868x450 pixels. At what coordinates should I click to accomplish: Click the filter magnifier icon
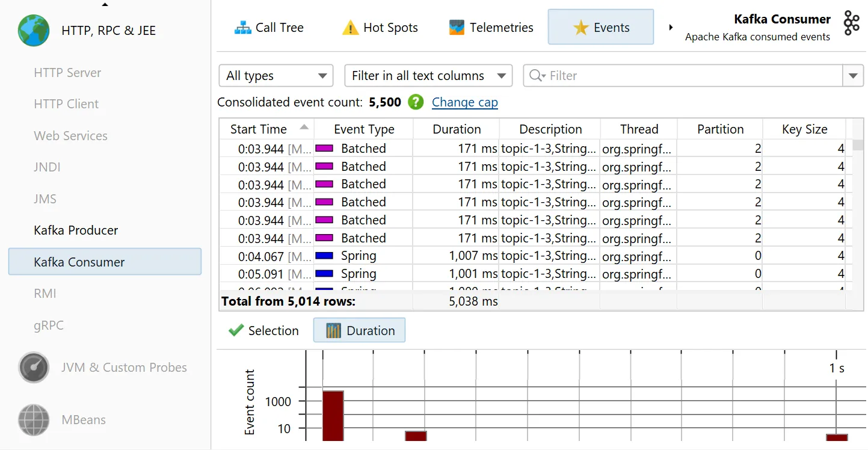click(537, 76)
